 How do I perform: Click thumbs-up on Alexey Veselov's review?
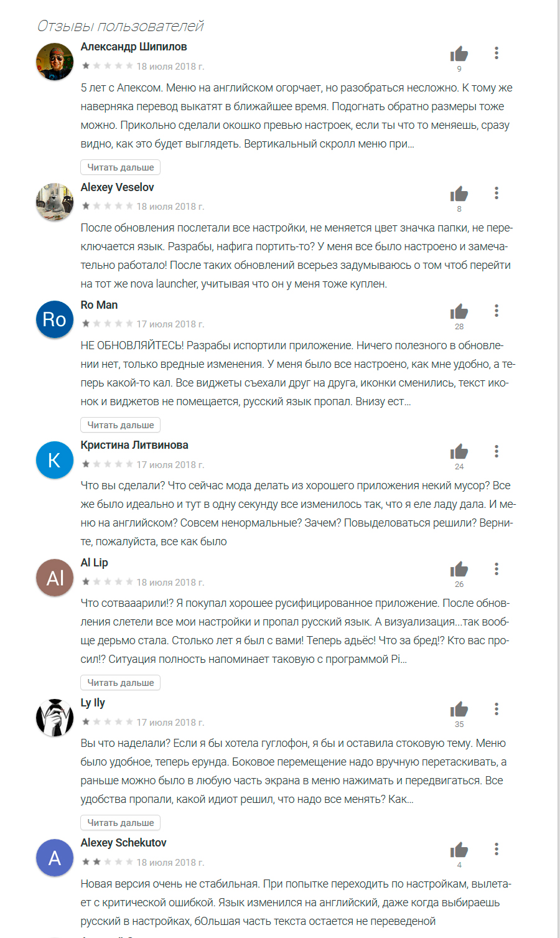point(459,194)
